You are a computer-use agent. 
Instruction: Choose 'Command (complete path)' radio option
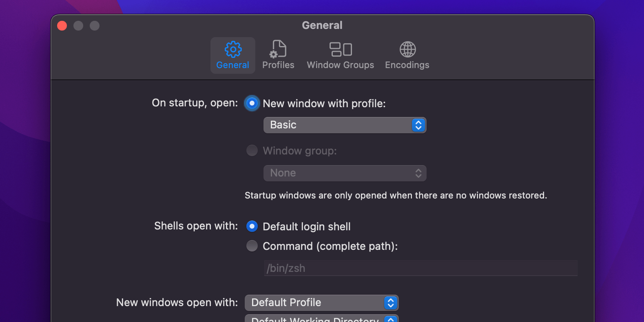point(252,246)
